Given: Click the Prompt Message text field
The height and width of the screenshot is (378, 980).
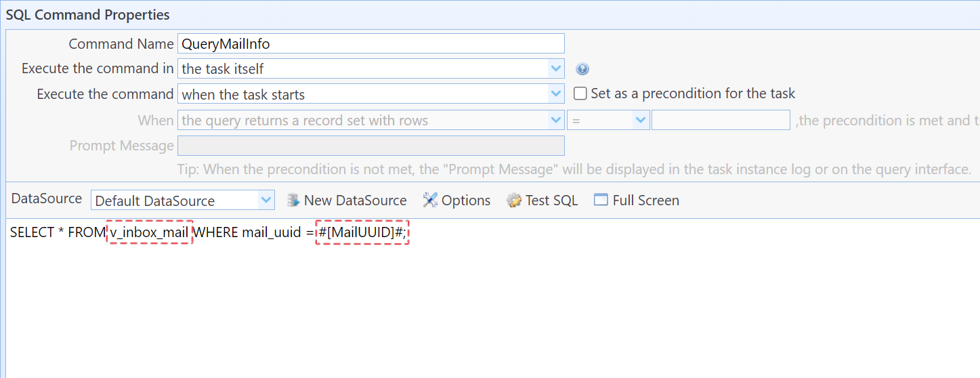Looking at the screenshot, I should coord(370,146).
